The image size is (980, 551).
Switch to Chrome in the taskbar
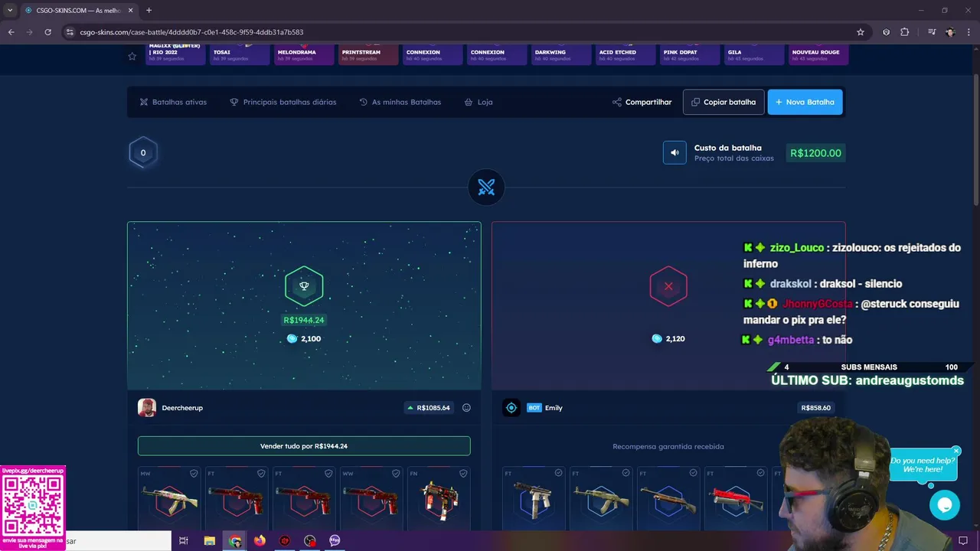point(235,541)
